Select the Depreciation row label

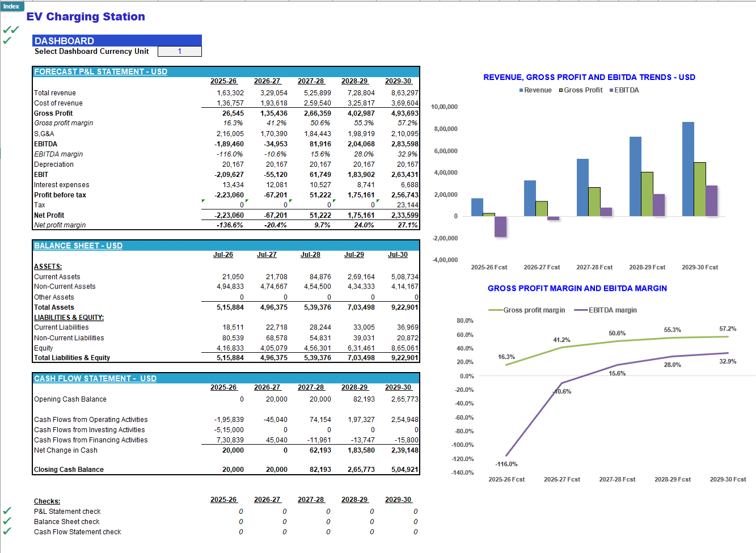(x=54, y=164)
